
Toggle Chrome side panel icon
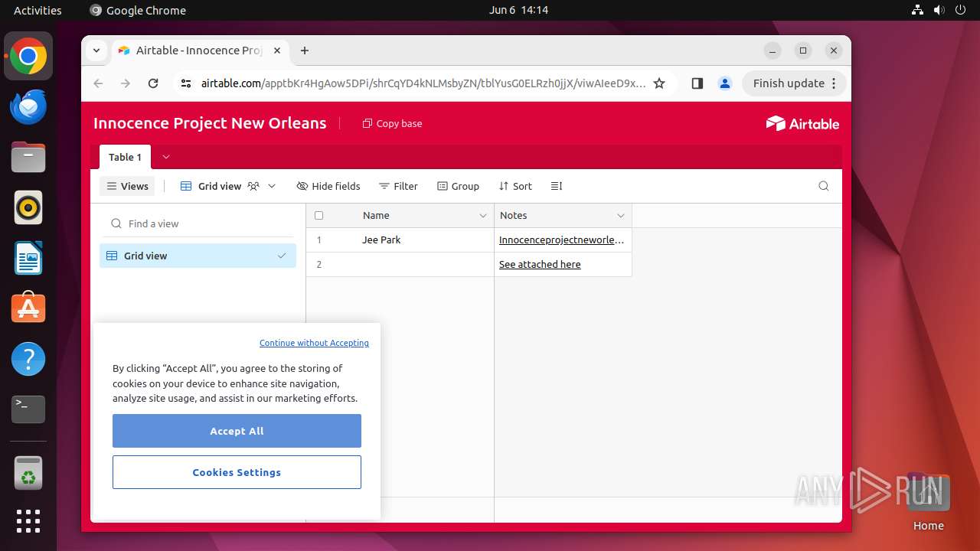(x=697, y=83)
